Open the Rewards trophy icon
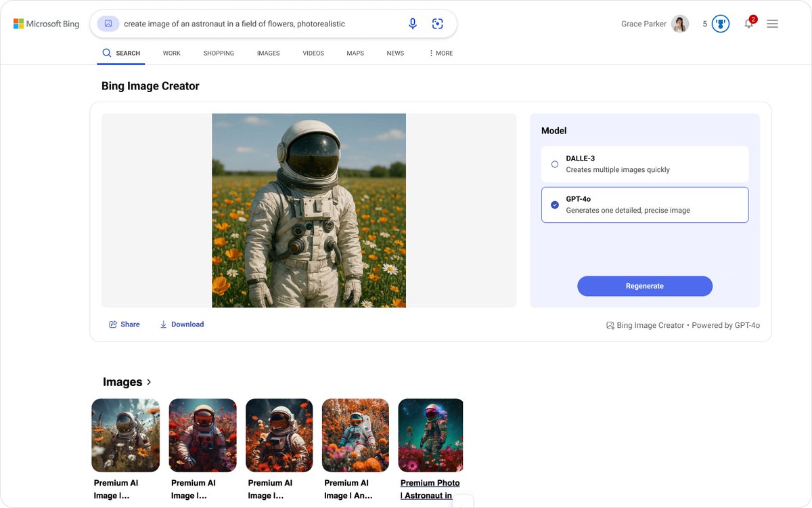812x508 pixels. point(719,23)
